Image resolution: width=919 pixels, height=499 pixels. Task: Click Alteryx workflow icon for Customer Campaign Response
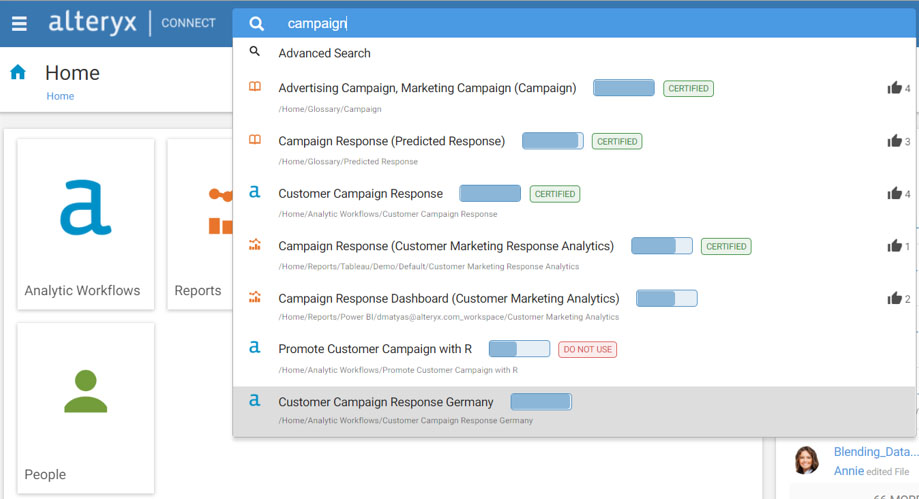(x=254, y=192)
